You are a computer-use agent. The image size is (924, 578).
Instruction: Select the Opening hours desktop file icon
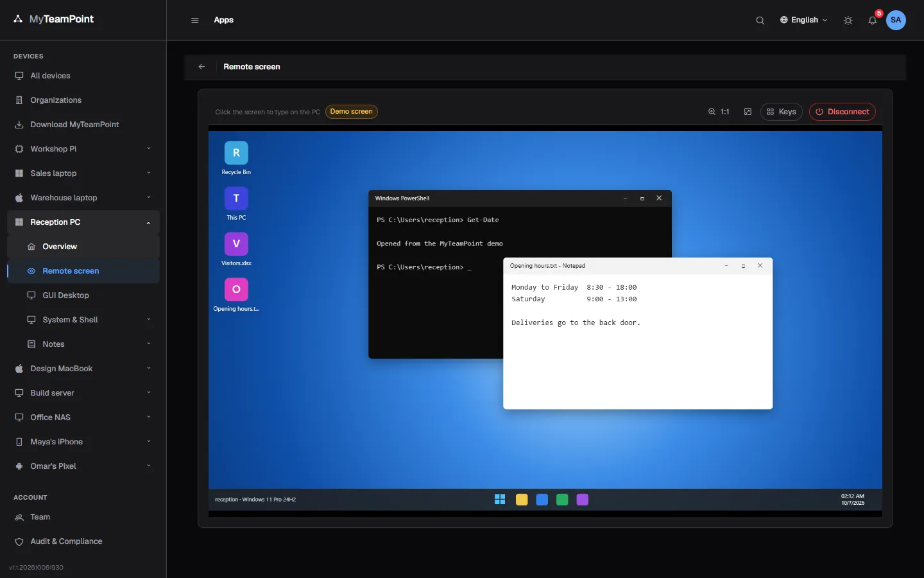[236, 295]
